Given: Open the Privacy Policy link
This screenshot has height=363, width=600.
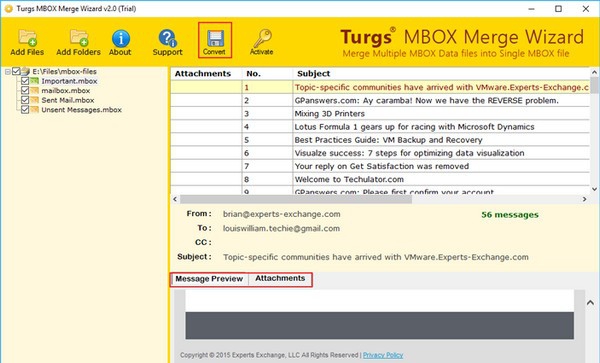Looking at the screenshot, I should pos(383,355).
